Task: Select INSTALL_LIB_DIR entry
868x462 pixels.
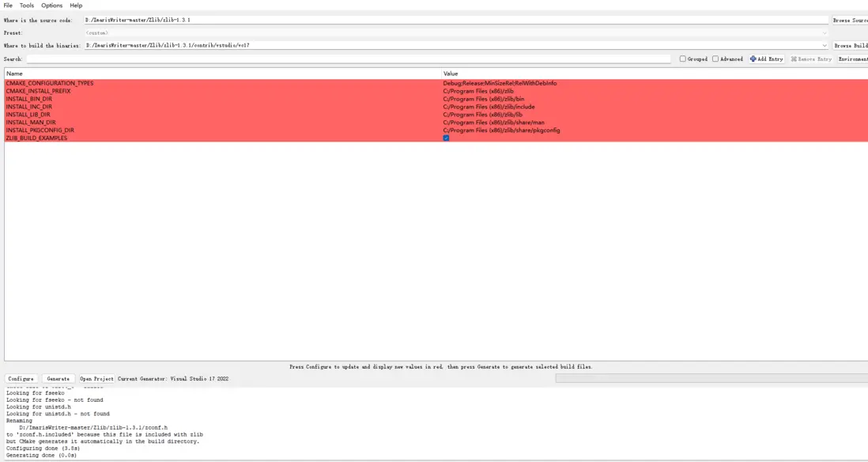Action: [28, 115]
